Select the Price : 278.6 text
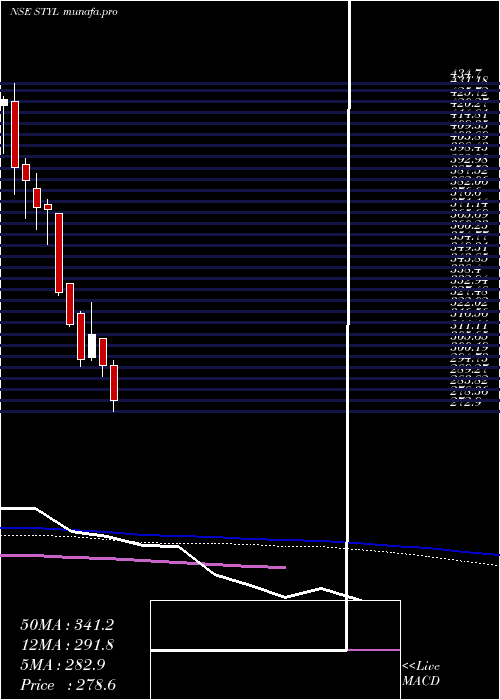Image resolution: width=500 pixels, height=700 pixels. point(68,685)
